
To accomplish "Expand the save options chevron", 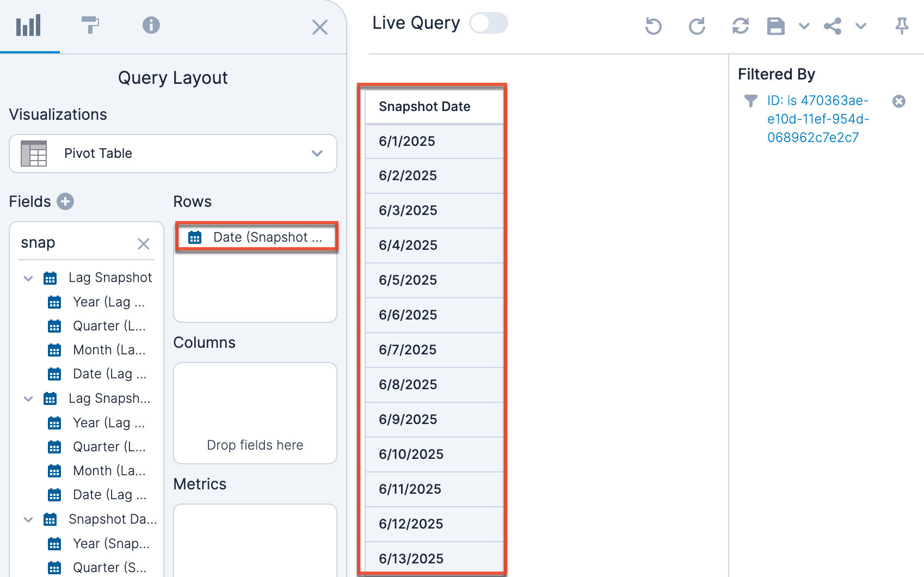I will pyautogui.click(x=804, y=26).
